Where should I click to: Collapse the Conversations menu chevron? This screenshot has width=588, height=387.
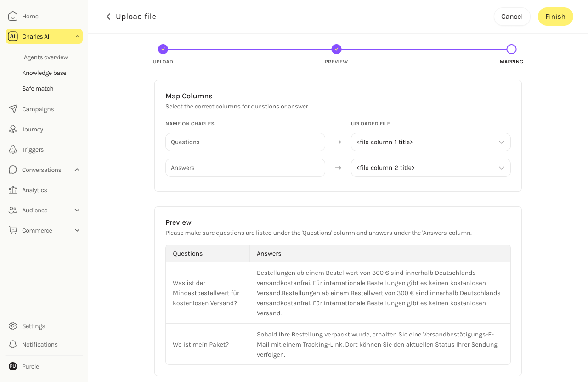point(77,170)
